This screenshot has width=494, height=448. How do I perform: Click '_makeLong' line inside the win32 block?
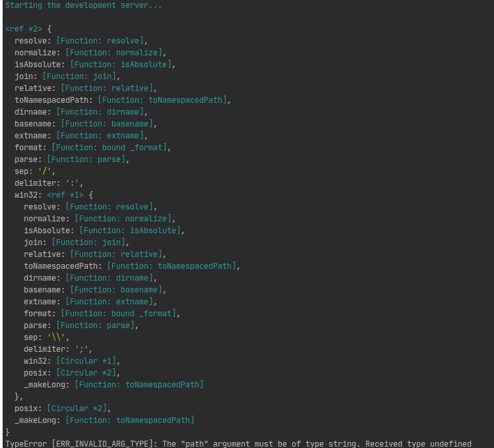[113, 385]
